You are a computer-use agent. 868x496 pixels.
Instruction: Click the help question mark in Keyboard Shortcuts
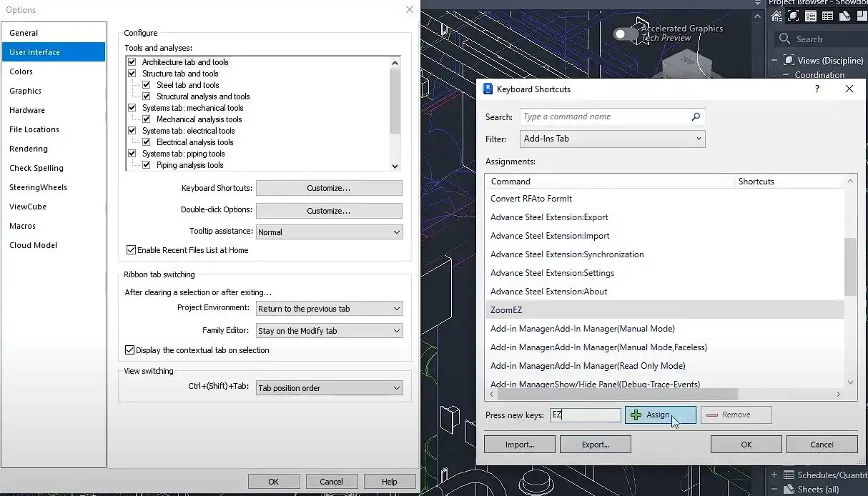pos(817,89)
